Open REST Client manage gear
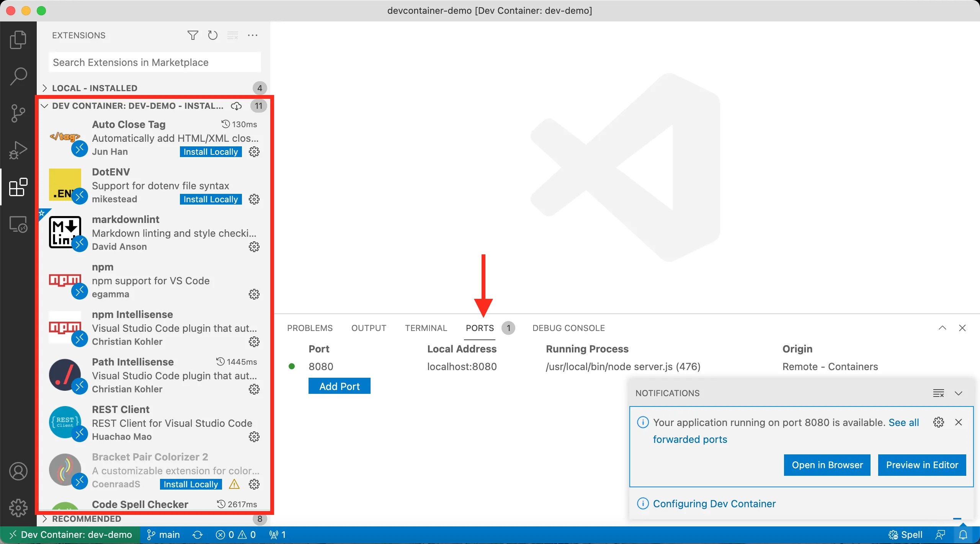This screenshot has width=980, height=544. tap(254, 437)
